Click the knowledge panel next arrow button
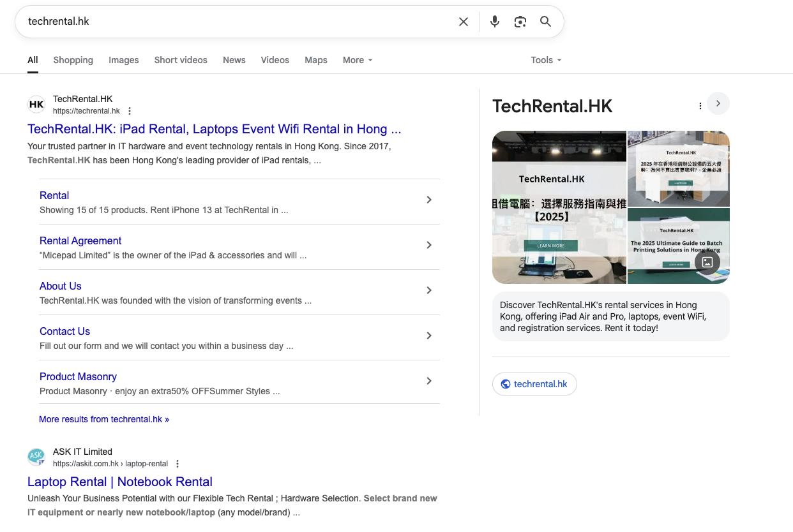This screenshot has width=793, height=532. [718, 103]
